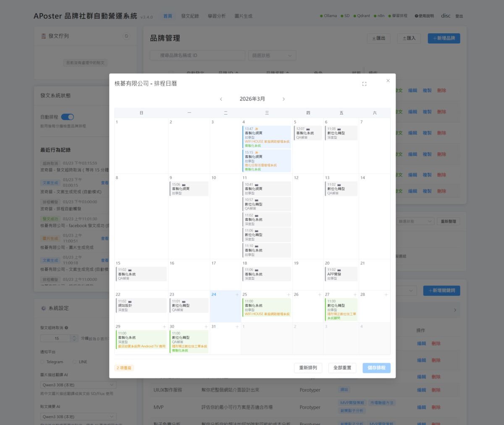Add a schedule on March 25
The height and width of the screenshot is (425, 504).
(289, 295)
